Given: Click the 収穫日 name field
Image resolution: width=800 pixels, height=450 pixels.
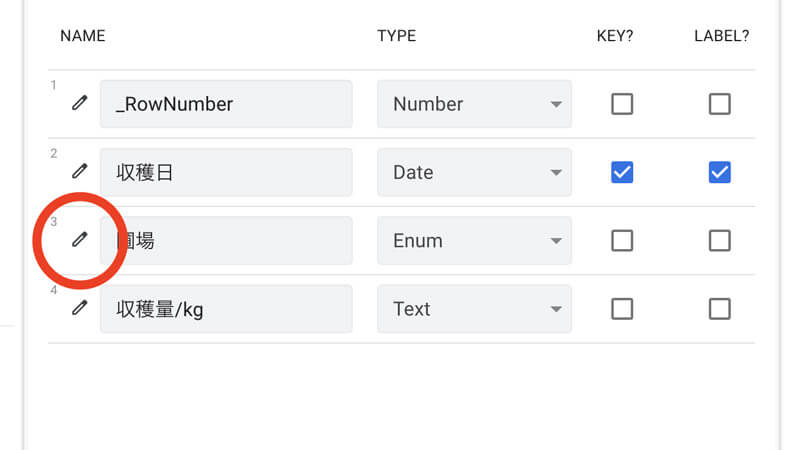Looking at the screenshot, I should 226,172.
